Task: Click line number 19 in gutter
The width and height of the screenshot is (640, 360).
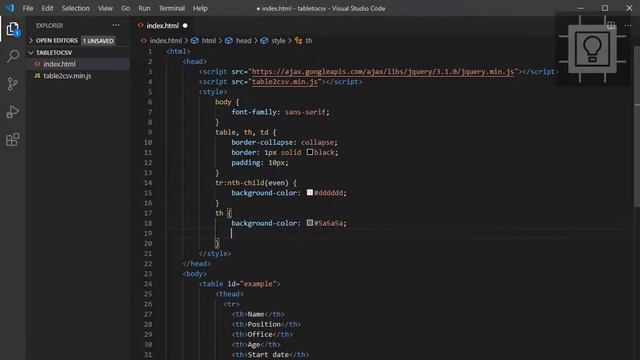Action: [148, 233]
